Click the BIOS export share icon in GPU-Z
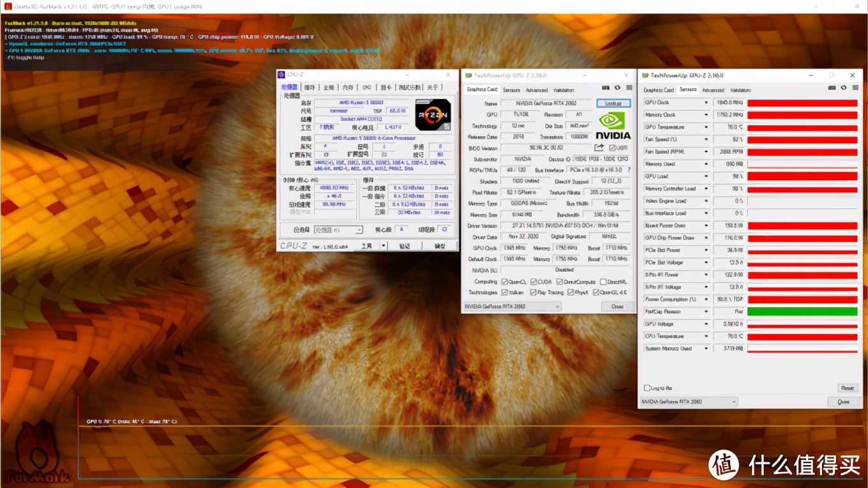868x488 pixels. [599, 148]
